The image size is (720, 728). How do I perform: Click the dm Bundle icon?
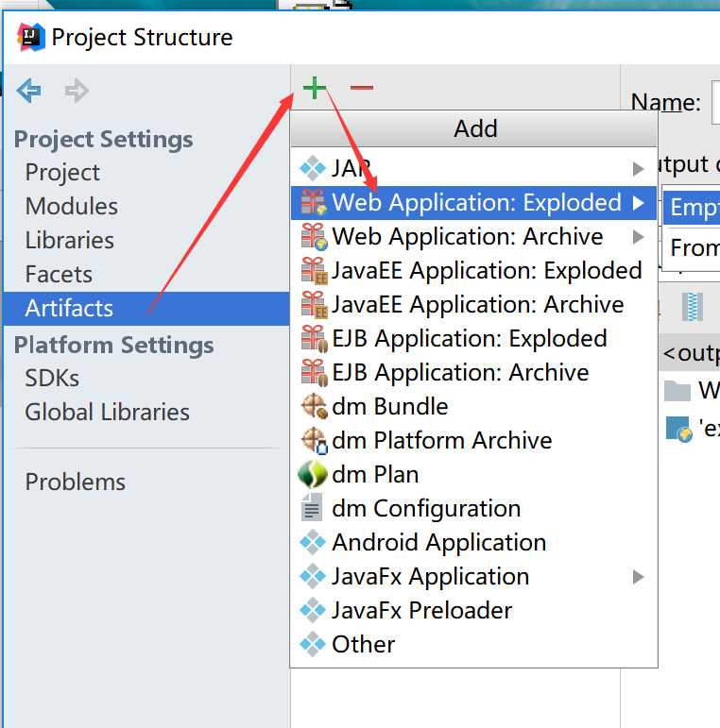314,406
